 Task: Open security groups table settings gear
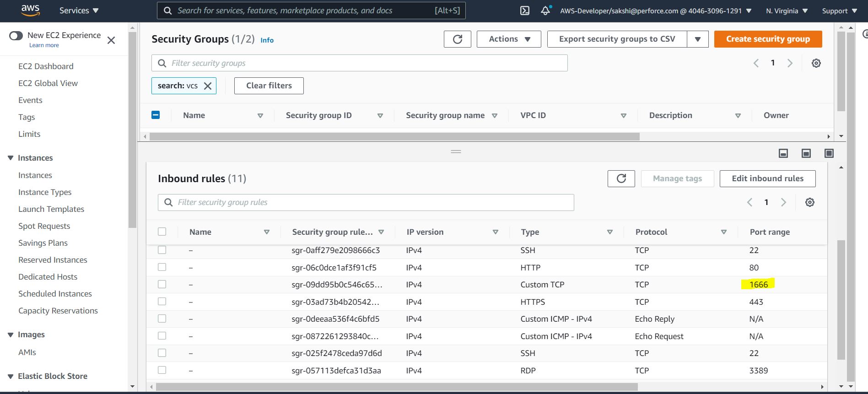(x=816, y=63)
